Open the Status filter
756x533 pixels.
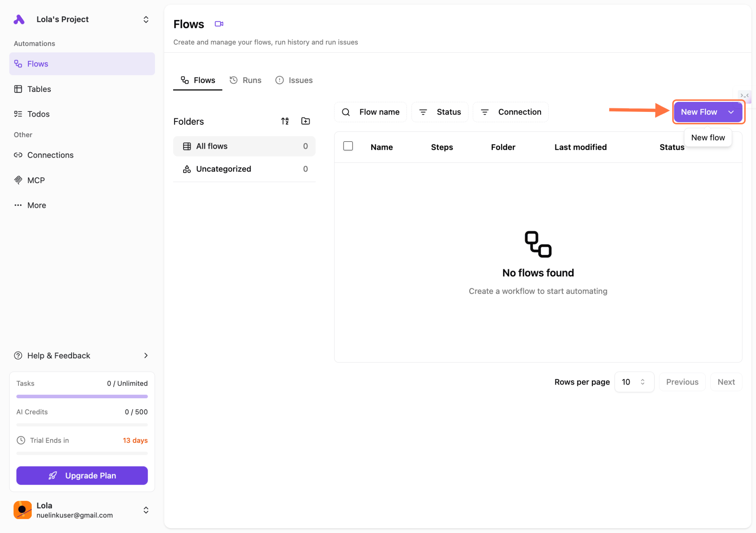click(x=440, y=112)
